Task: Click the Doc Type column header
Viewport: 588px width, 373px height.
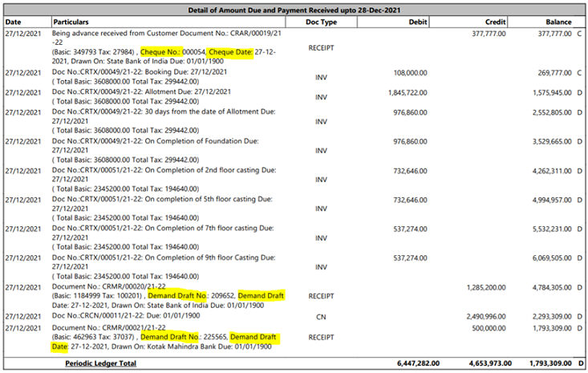Action: (321, 22)
